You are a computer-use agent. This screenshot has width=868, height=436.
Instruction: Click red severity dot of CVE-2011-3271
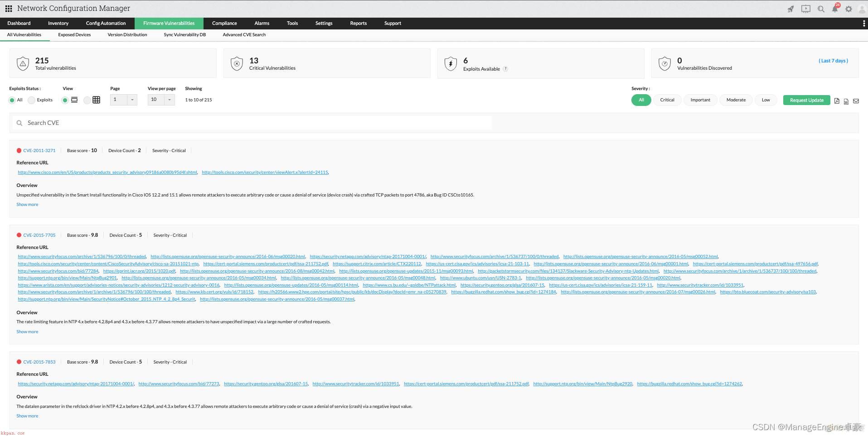click(x=19, y=150)
